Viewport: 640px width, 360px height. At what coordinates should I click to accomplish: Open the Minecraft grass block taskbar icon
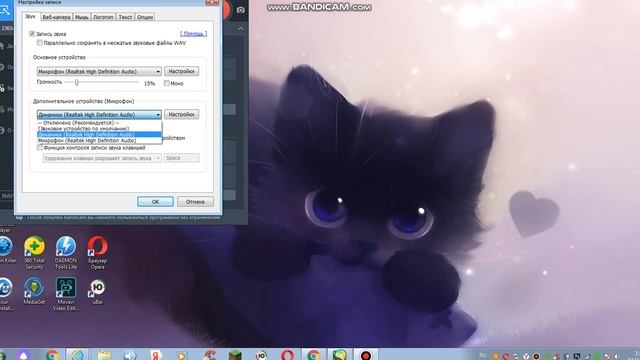pyautogui.click(x=235, y=355)
